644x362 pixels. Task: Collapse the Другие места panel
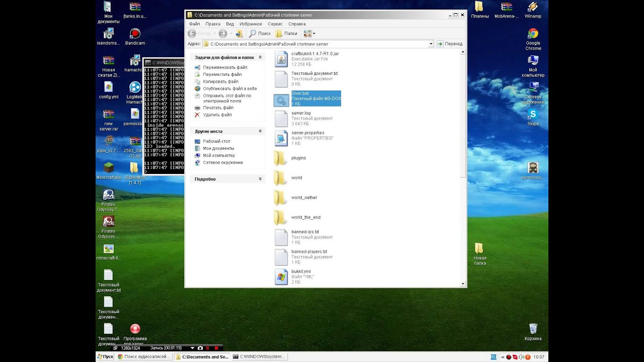click(260, 131)
